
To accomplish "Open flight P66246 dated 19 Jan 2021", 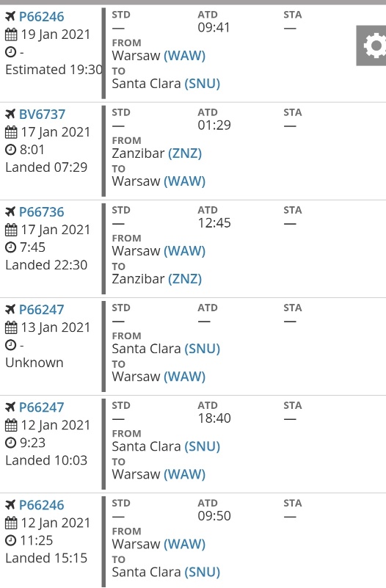I will point(42,16).
